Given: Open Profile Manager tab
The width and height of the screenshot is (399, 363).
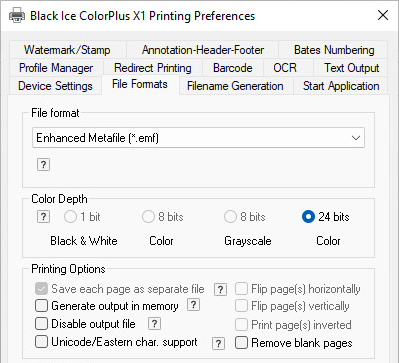Looking at the screenshot, I should [x=56, y=68].
